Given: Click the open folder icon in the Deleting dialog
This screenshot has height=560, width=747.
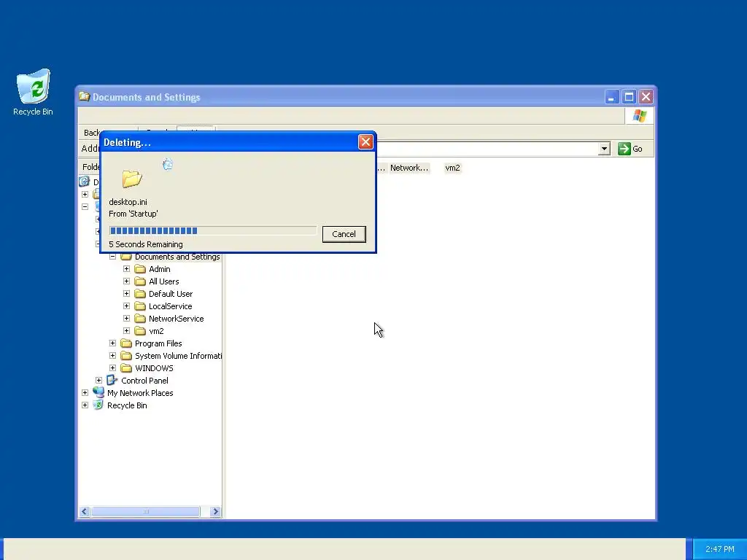Looking at the screenshot, I should tap(132, 179).
